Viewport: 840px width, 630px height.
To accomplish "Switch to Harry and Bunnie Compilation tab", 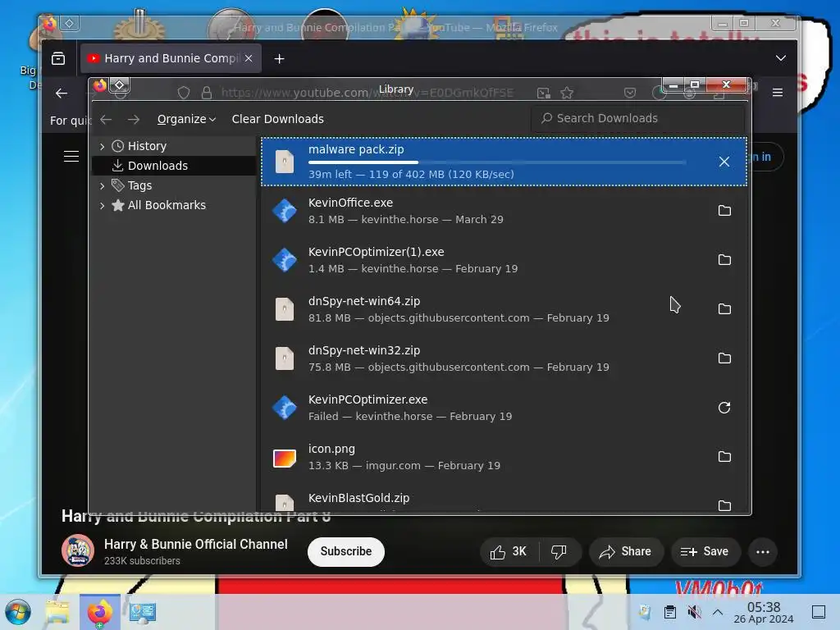I will coord(171,58).
